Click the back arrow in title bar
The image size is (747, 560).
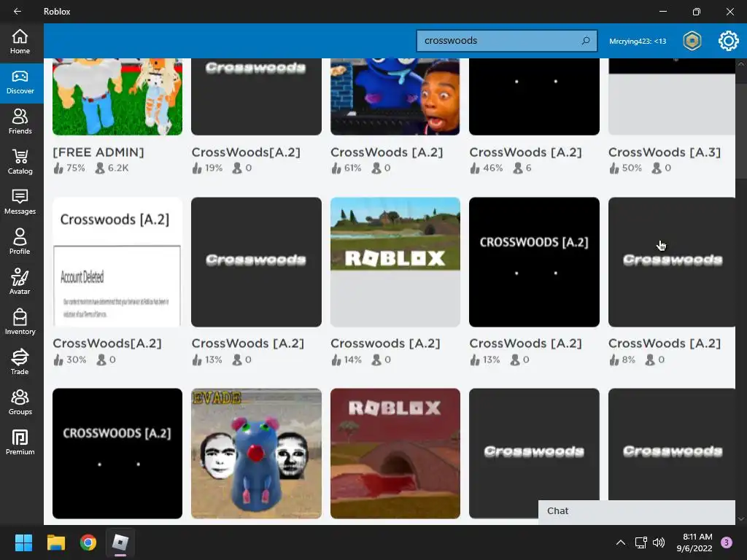click(18, 12)
